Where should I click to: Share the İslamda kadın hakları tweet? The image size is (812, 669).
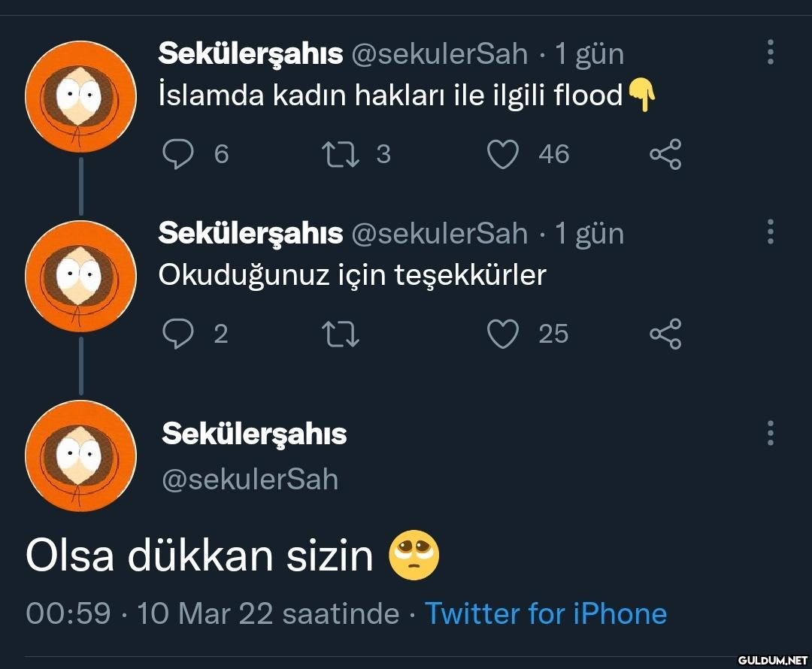coord(665,154)
